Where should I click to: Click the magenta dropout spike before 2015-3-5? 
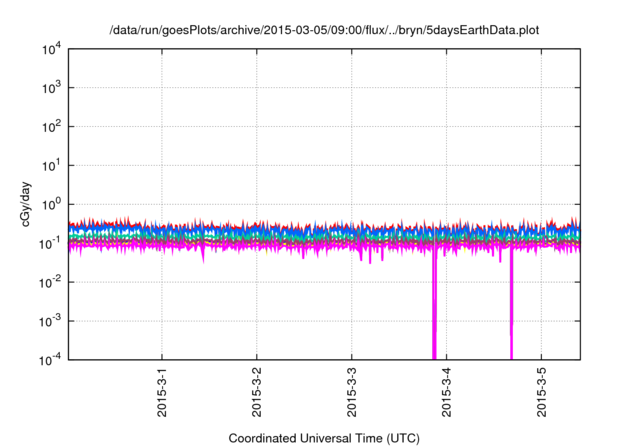click(x=511, y=302)
